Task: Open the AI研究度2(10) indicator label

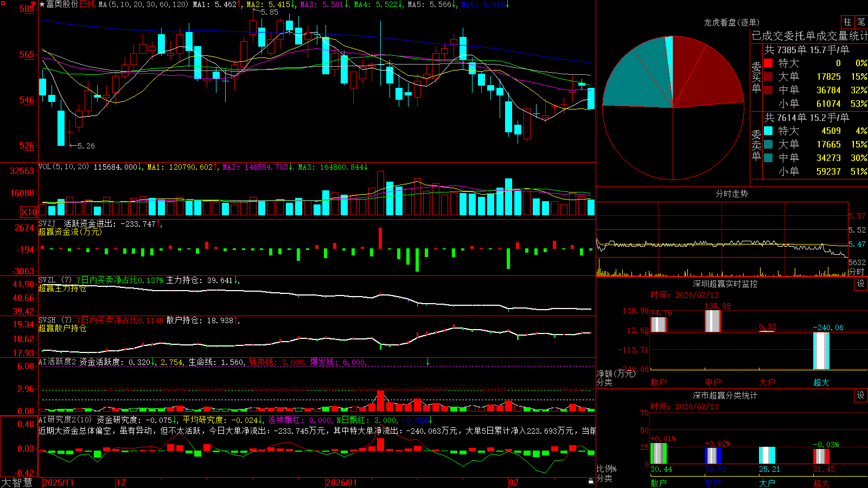Action: click(x=66, y=420)
